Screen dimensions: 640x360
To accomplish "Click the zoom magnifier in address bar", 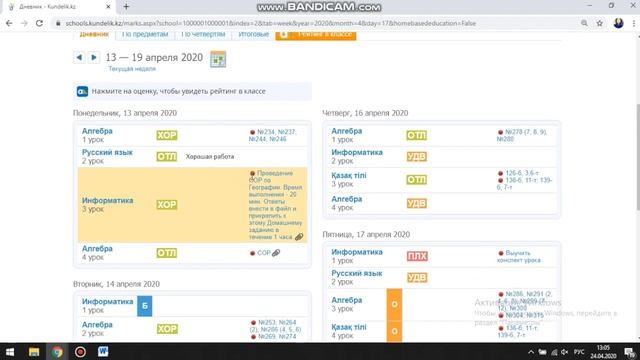I will 584,23.
